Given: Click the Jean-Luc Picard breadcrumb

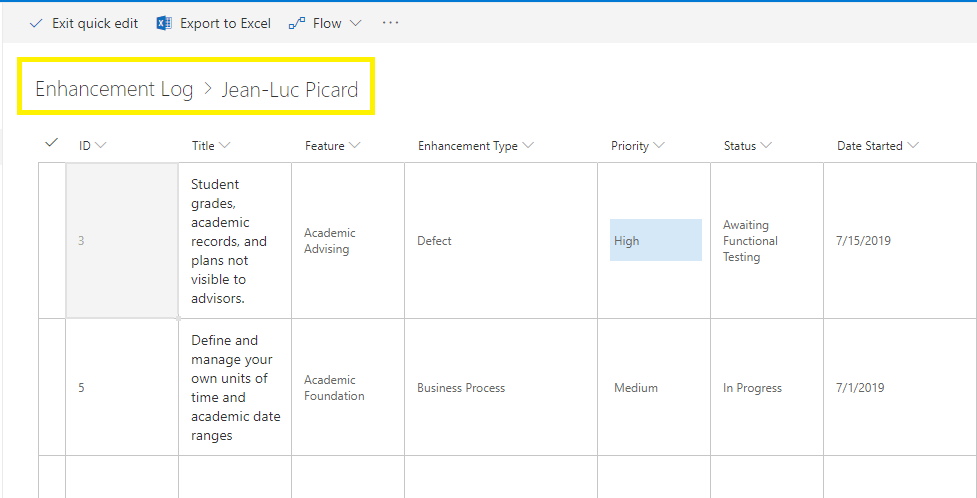Looking at the screenshot, I should tap(290, 89).
